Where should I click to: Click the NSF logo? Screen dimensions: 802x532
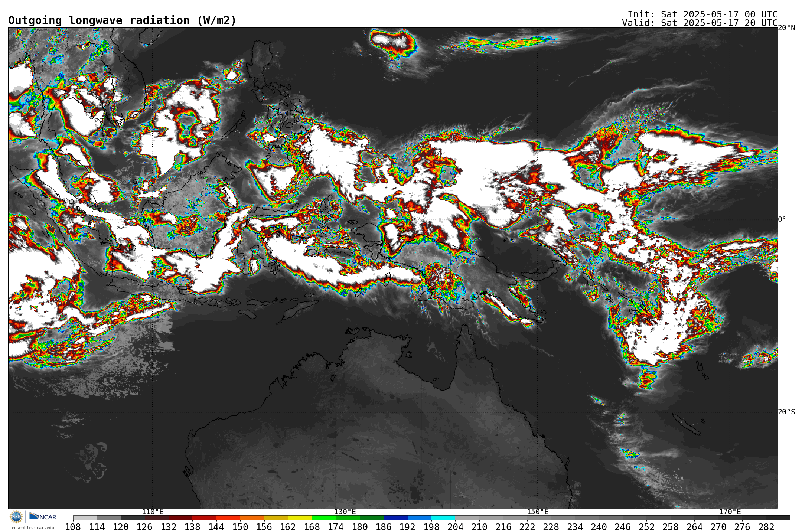click(x=16, y=516)
